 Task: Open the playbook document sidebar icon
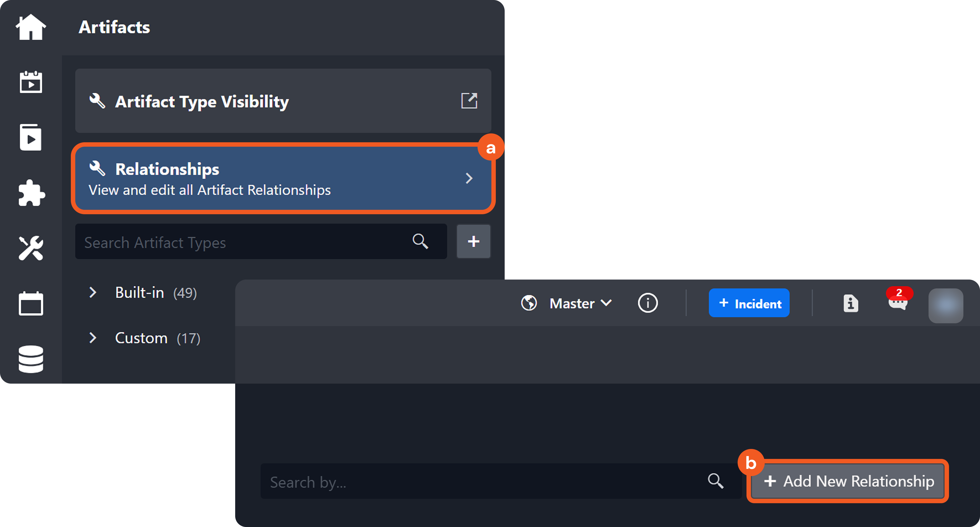click(x=31, y=137)
